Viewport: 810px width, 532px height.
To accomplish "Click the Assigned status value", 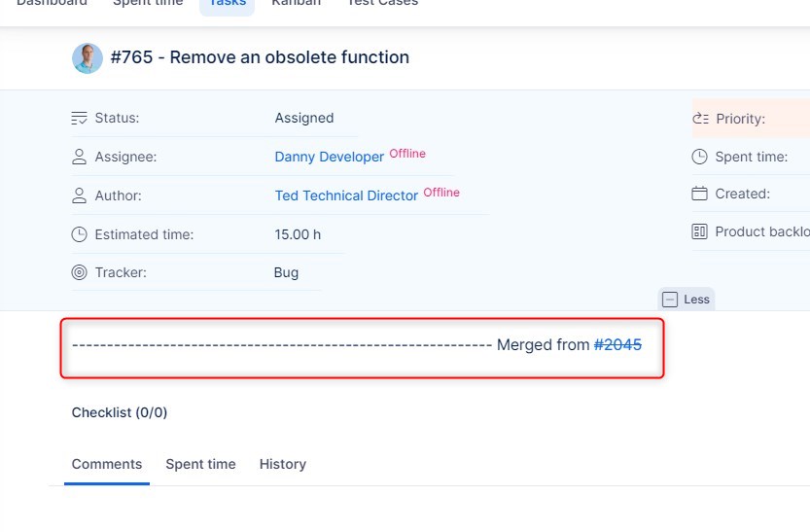I will pyautogui.click(x=303, y=119).
